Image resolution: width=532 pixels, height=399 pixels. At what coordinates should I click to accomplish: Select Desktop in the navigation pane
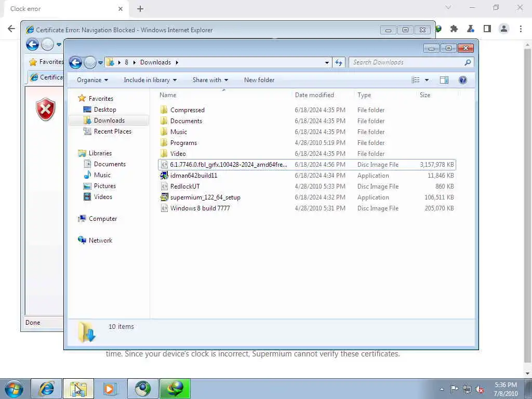(x=105, y=110)
